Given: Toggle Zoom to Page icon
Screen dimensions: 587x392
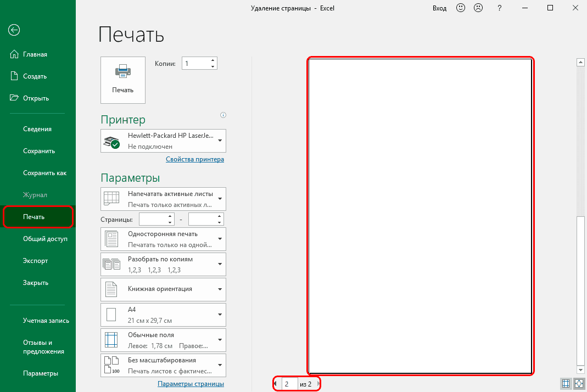Looking at the screenshot, I should point(579,383).
